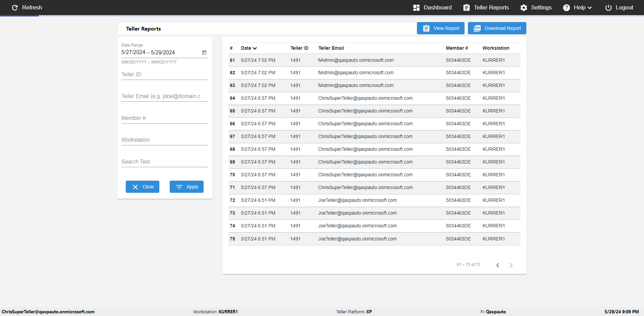Click the Member # filter field
The width and height of the screenshot is (644, 316).
pyautogui.click(x=165, y=118)
